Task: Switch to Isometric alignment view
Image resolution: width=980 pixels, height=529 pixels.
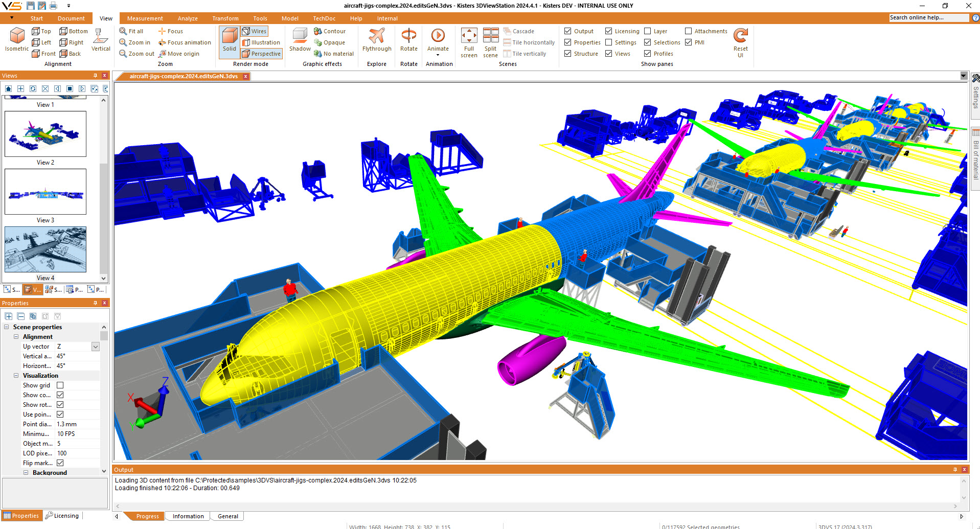Action: point(17,39)
